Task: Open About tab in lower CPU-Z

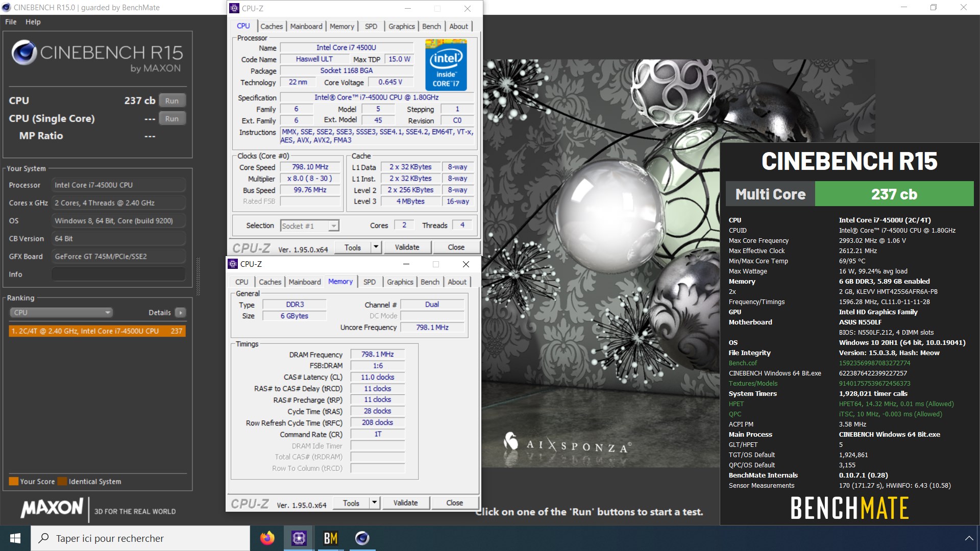Action: coord(457,282)
